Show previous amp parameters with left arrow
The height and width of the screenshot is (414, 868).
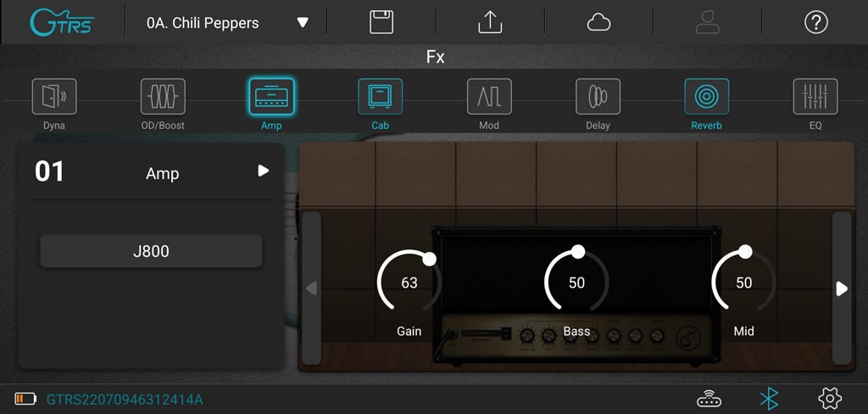311,288
